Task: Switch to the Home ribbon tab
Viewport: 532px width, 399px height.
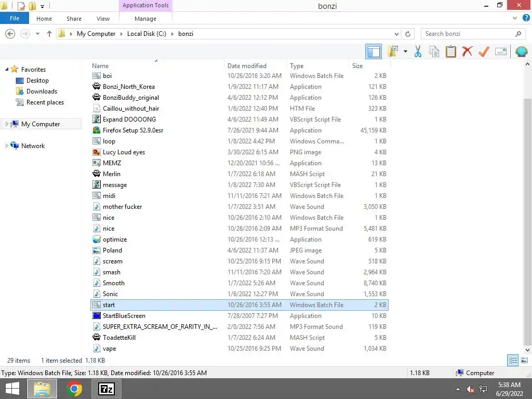Action: (44, 19)
